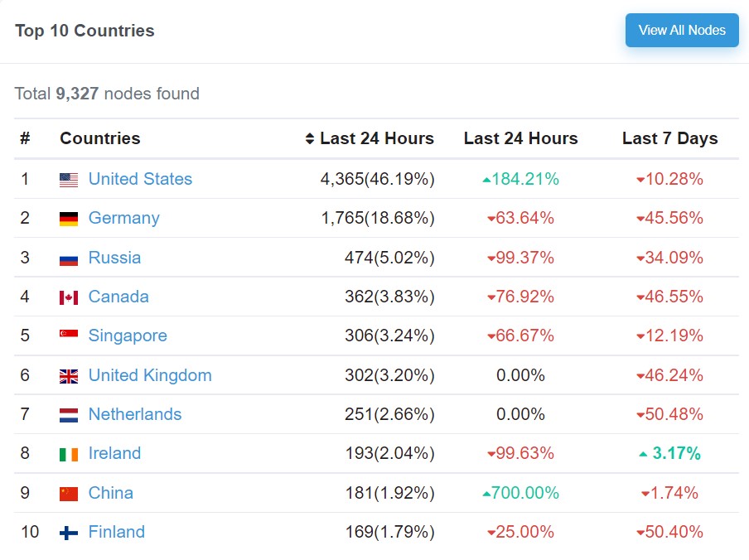
Task: Open the Singapore node details
Action: click(x=127, y=336)
